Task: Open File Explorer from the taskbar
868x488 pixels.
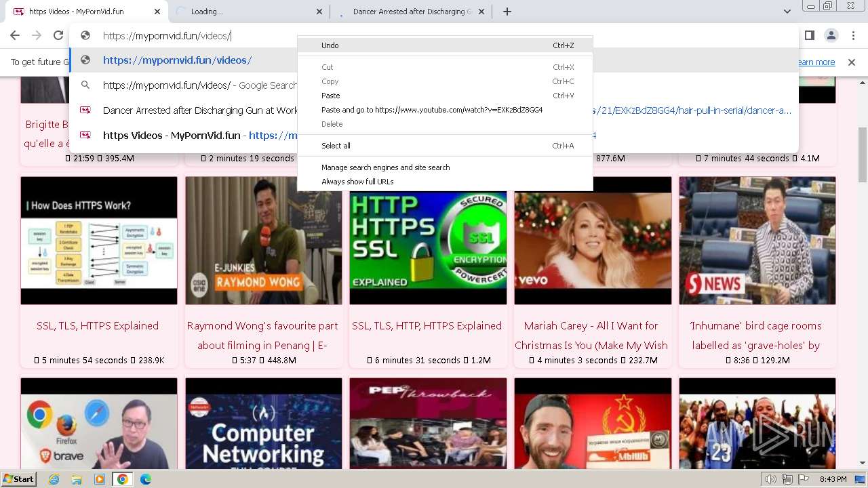Action: click(77, 479)
